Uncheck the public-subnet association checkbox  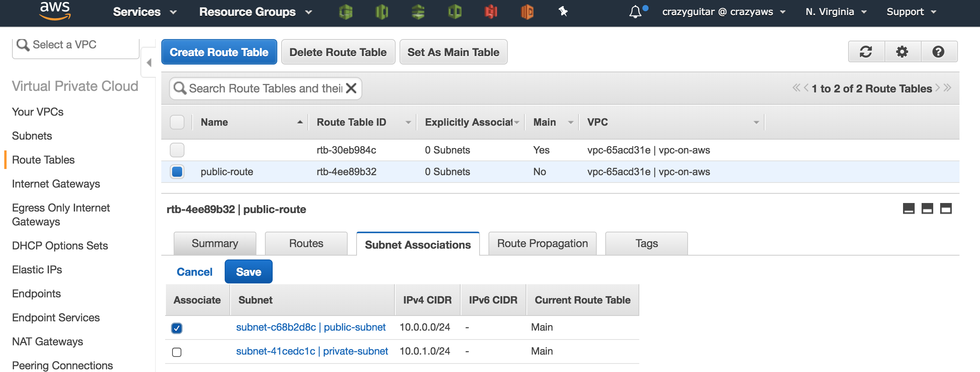[177, 328]
